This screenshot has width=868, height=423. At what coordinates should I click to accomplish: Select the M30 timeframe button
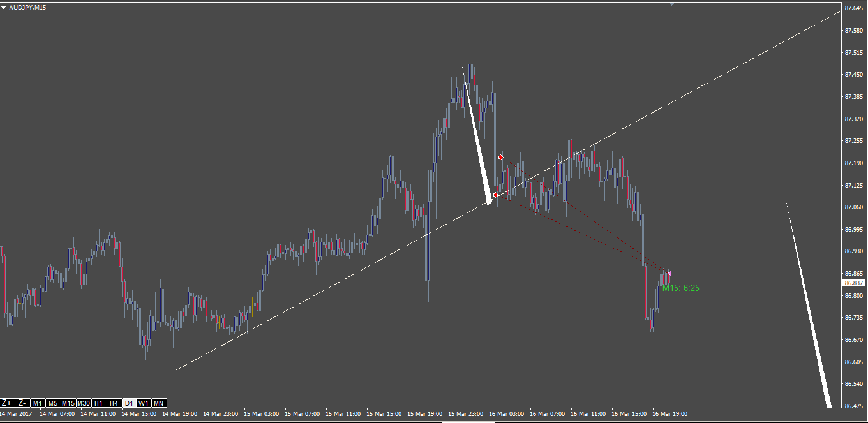pos(84,403)
